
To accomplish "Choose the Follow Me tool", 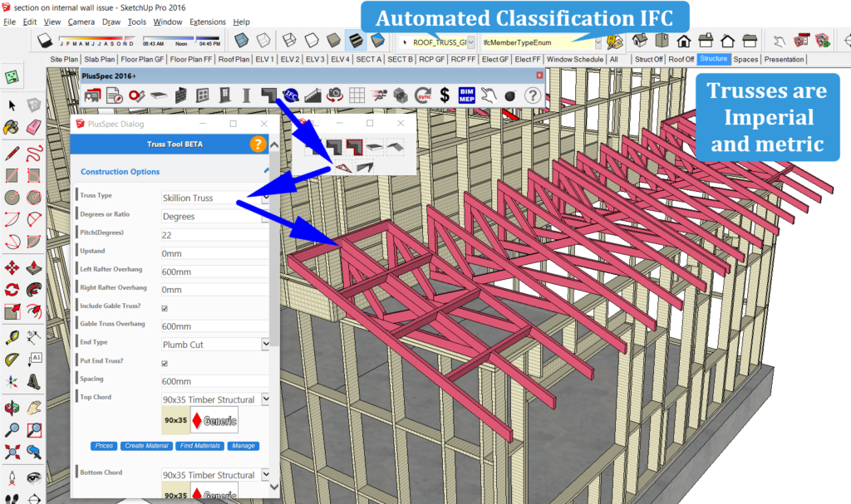I will tap(33, 290).
